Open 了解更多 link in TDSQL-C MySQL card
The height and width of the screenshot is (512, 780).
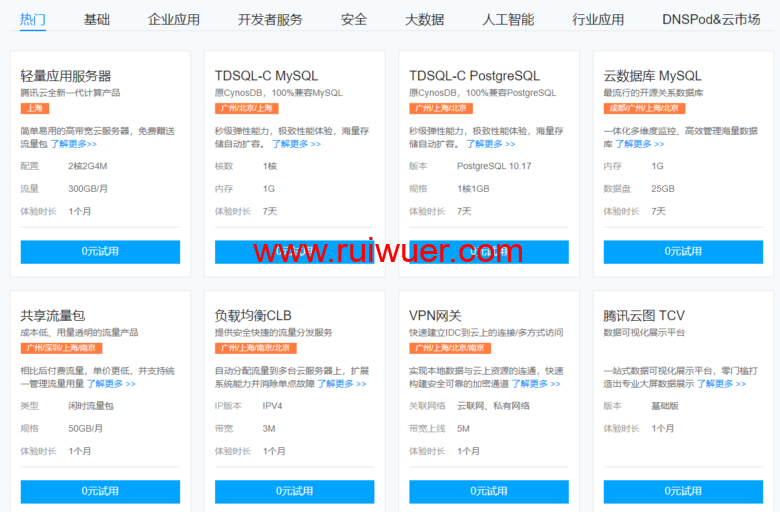(x=296, y=144)
